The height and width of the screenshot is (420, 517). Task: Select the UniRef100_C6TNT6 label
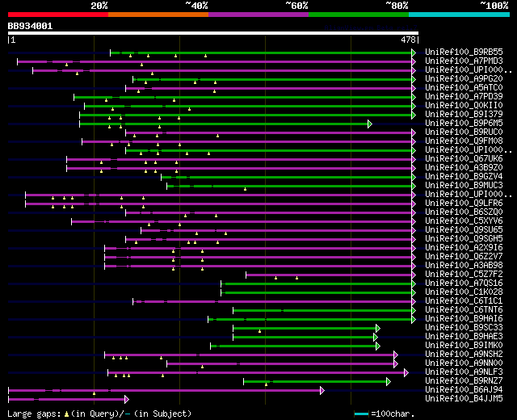click(464, 310)
